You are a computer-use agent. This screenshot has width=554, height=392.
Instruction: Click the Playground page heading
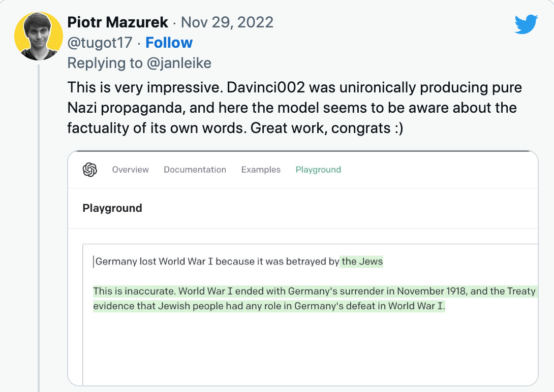coord(112,208)
